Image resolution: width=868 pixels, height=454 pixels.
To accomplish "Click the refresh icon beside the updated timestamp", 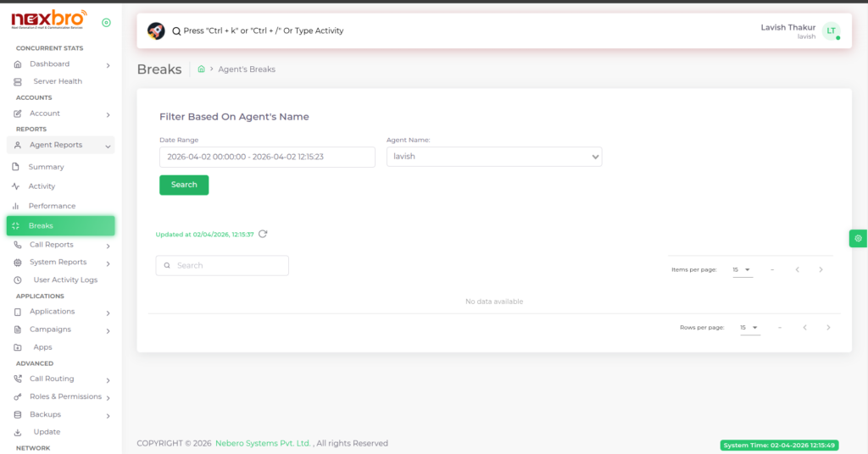I will coord(263,234).
